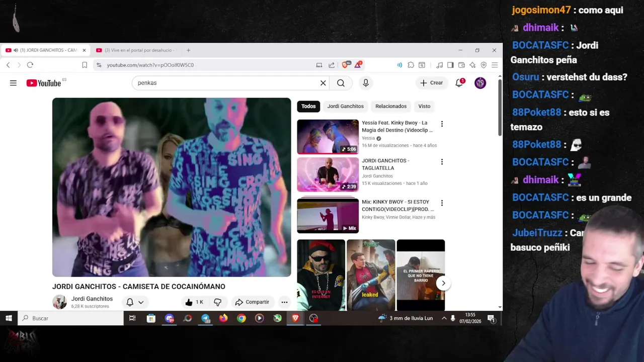
Task: Open a new browser tab
Action: coord(188,50)
